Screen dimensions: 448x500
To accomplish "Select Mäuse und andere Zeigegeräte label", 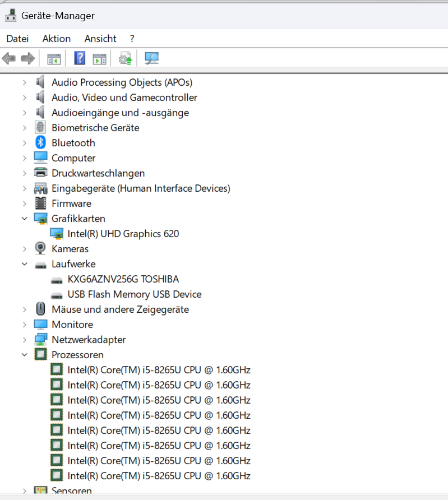I will (120, 309).
